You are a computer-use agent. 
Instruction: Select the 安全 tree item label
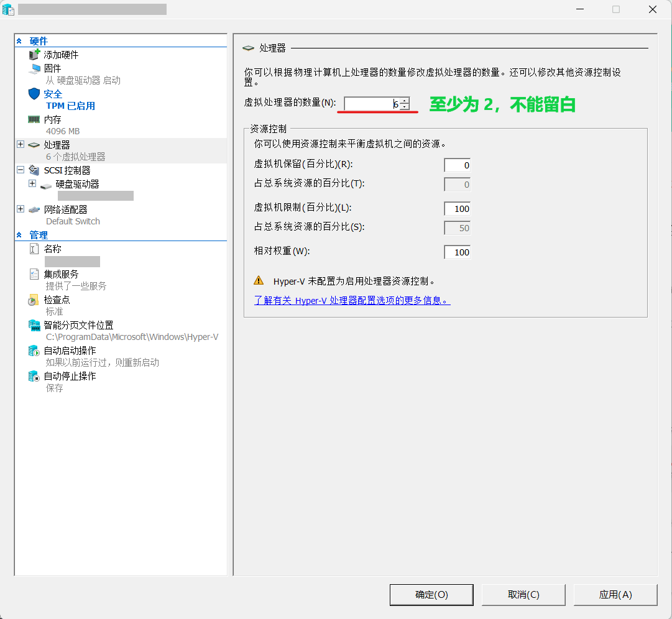click(x=53, y=94)
